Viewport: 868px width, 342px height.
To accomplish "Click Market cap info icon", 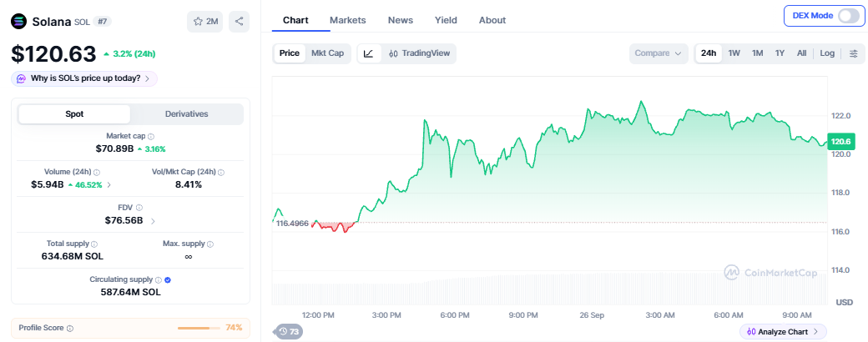I will click(151, 136).
